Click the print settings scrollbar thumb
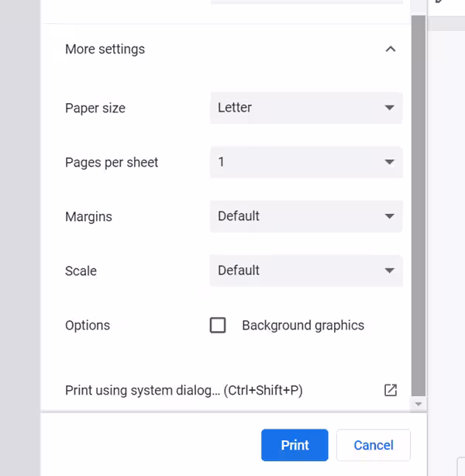 [x=418, y=202]
